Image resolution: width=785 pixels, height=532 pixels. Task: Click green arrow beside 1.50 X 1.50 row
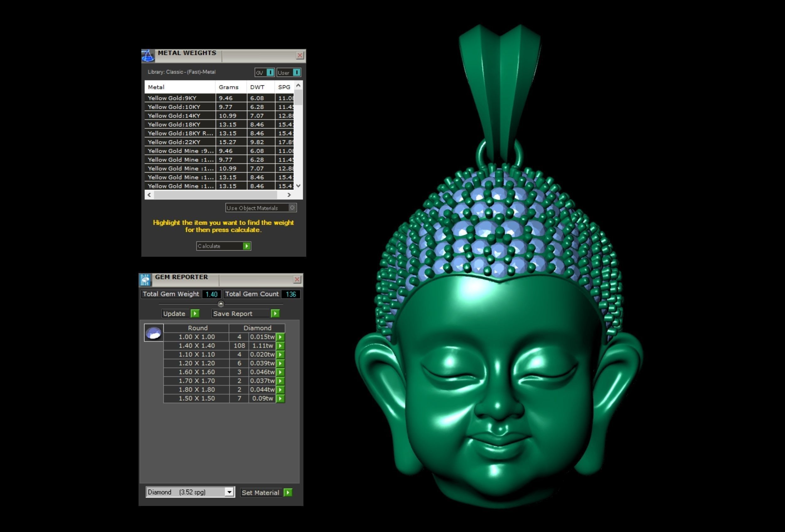(x=280, y=398)
